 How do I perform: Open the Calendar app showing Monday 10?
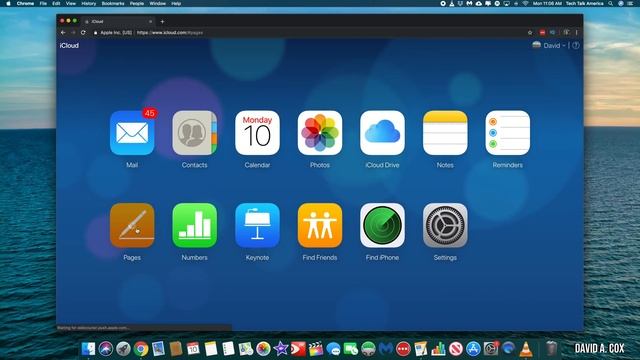click(x=257, y=133)
